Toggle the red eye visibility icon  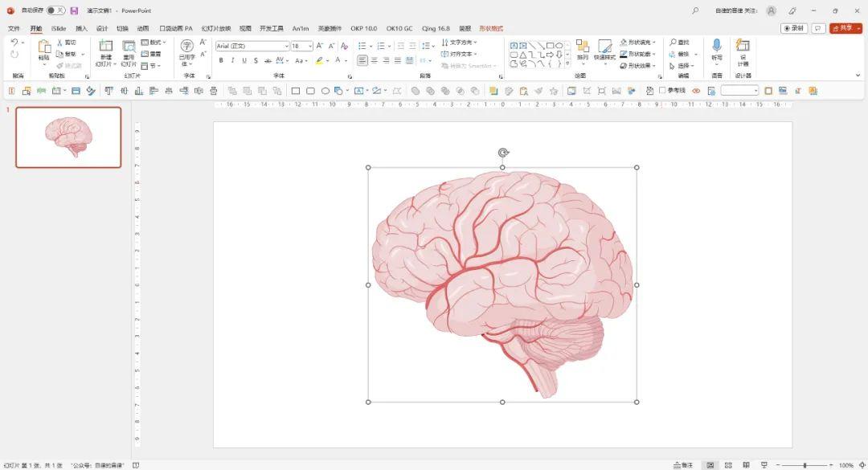[x=696, y=91]
